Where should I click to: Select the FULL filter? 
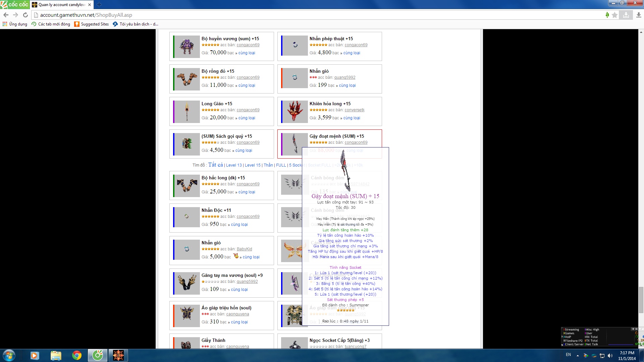[281, 165]
